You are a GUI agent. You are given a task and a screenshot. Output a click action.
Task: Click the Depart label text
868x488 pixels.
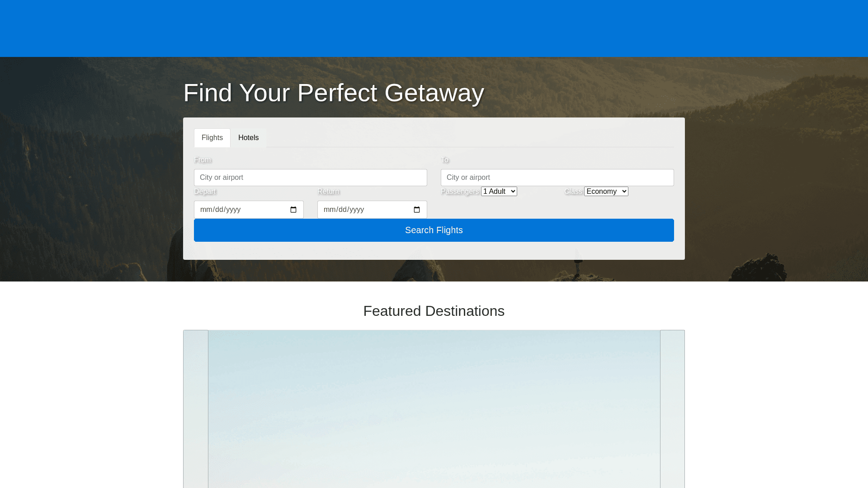pyautogui.click(x=205, y=192)
